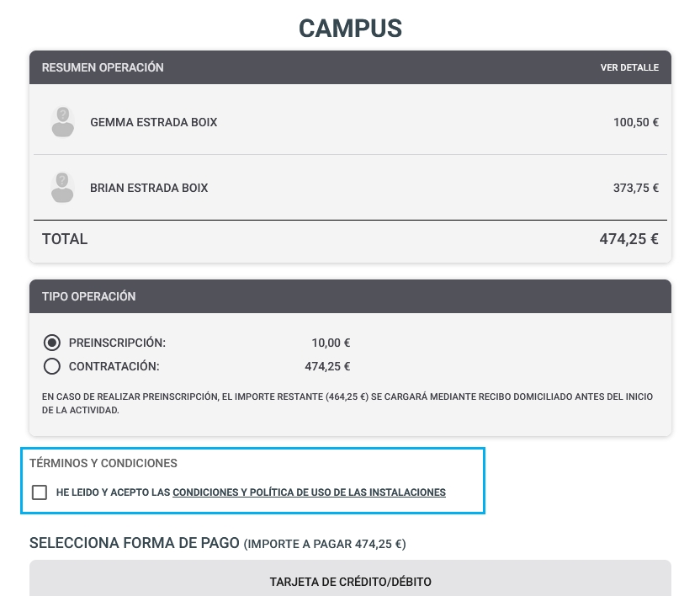Click the Términos y Condiciones section title
Viewport: 700px width, 596px height.
pos(103,463)
